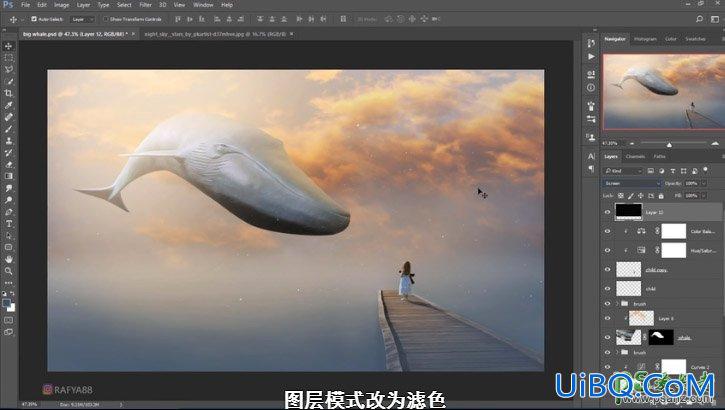Viewport: 725px width, 410px height.
Task: Click the Opacity 100% field
Action: coord(691,184)
